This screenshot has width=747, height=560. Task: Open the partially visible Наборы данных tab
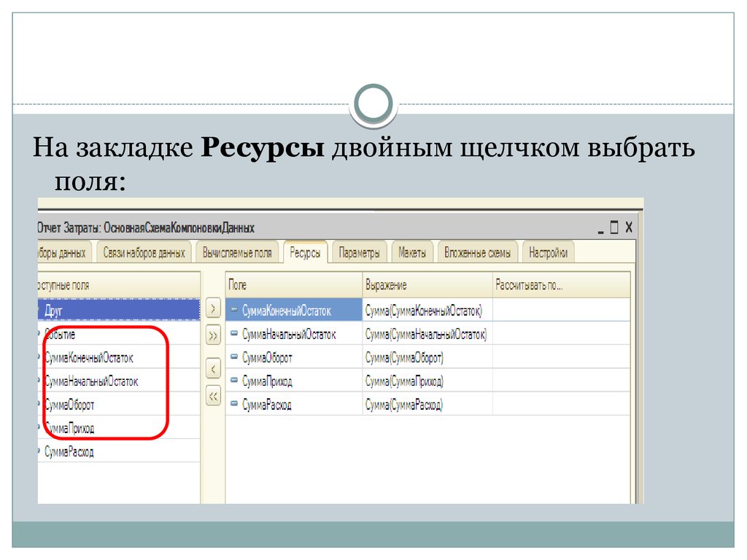[x=64, y=252]
